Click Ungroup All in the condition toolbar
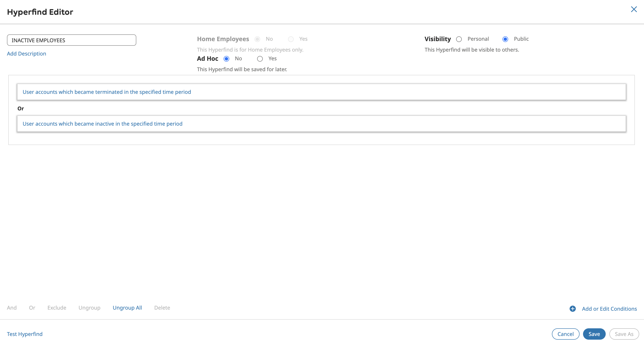Screen dimensions: 644x344 coord(127,308)
